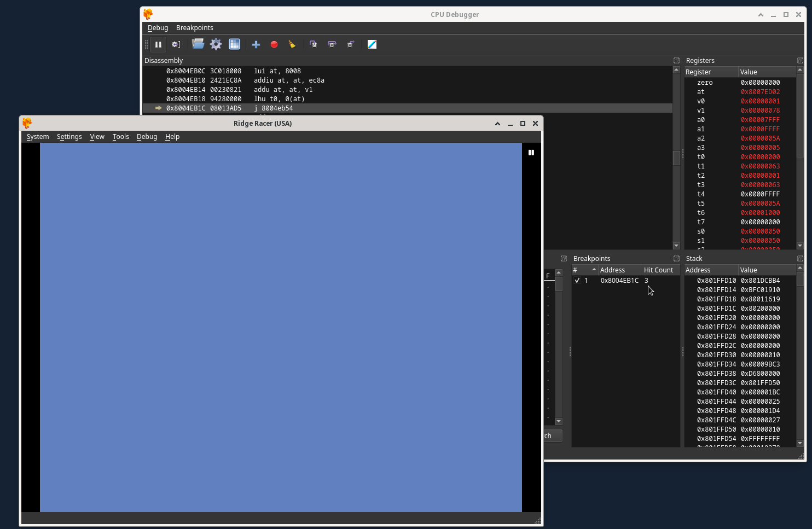Viewport: 812px width, 529px height.
Task: Click value 0x0000FFFF of register t4
Action: [x=760, y=194]
